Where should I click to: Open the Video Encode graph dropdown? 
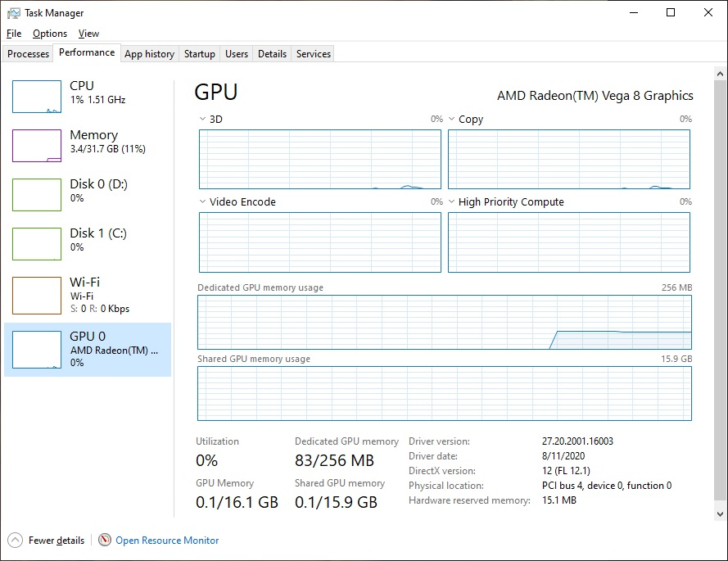[x=203, y=202]
